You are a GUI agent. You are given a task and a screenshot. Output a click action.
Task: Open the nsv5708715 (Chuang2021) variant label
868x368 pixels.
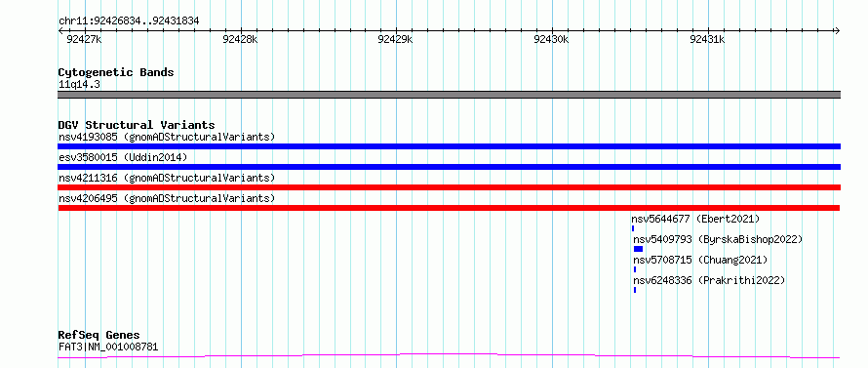[x=701, y=260]
